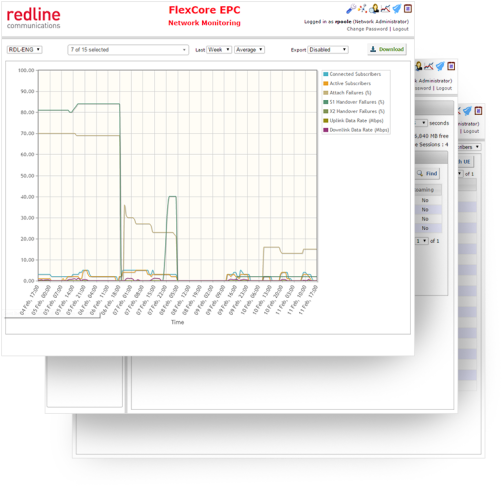The image size is (502, 486).
Task: Open the wrench configuration icon in front window
Action: (x=351, y=9)
